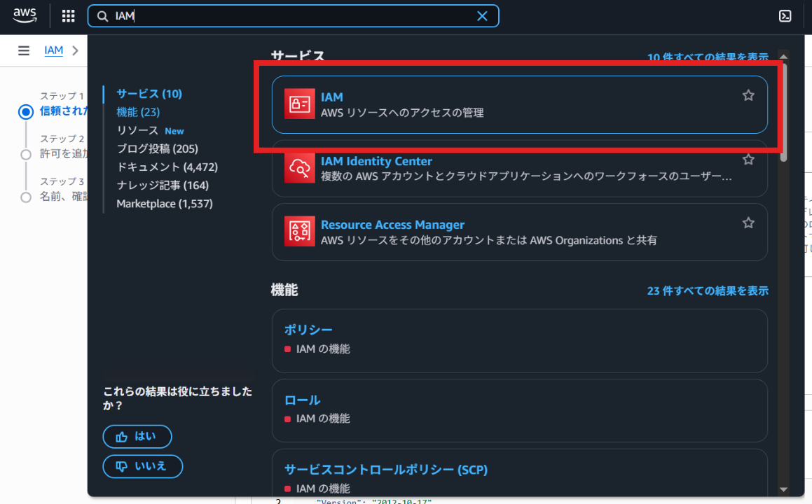
Task: Open the IAM service icon
Action: tap(299, 104)
